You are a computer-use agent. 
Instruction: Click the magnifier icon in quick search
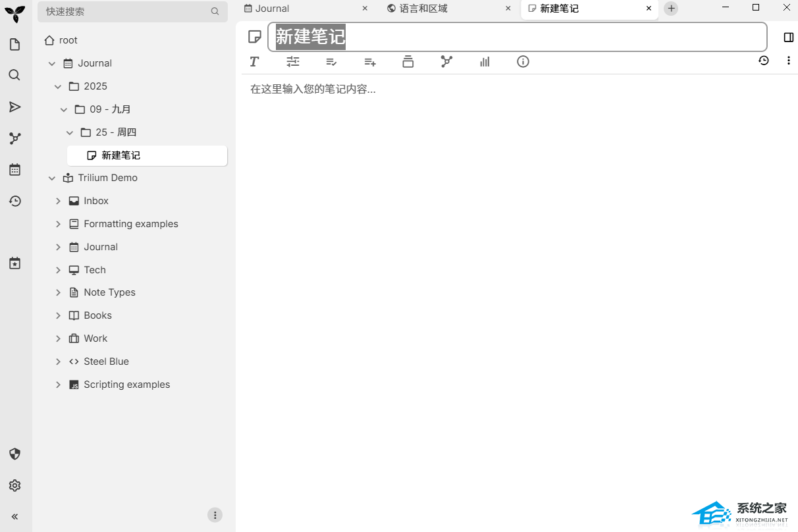(x=215, y=11)
